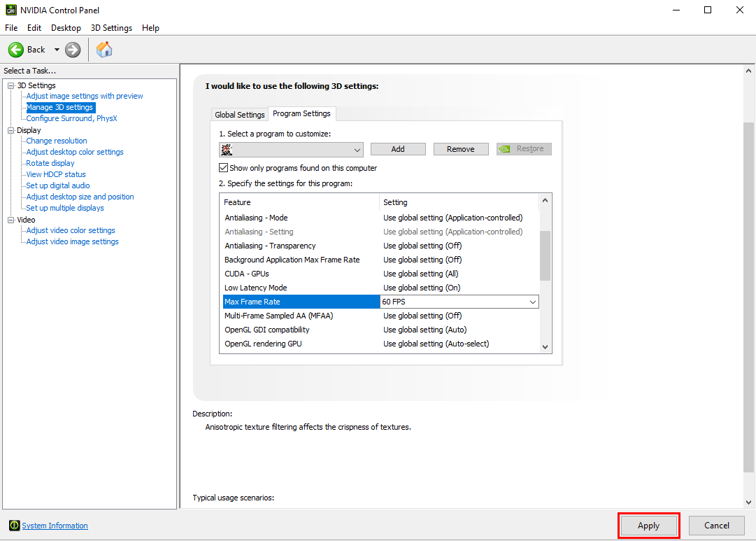Click the 'Setting' column header
Image resolution: width=756 pixels, height=541 pixels.
click(459, 202)
